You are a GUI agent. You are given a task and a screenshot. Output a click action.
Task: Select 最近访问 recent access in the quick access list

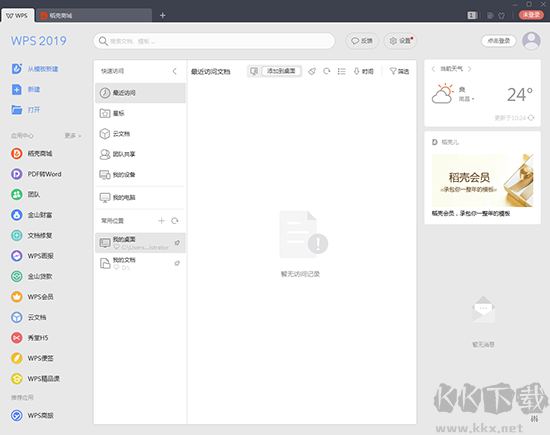pos(140,93)
